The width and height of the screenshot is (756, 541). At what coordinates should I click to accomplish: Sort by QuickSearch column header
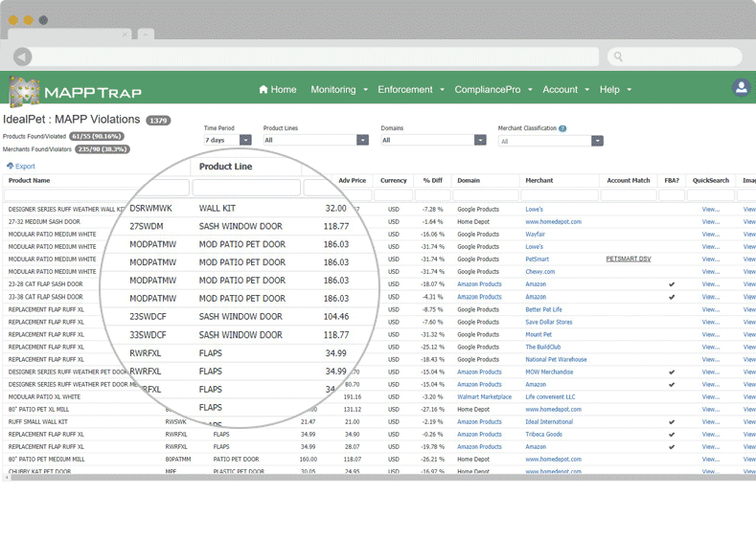[711, 181]
